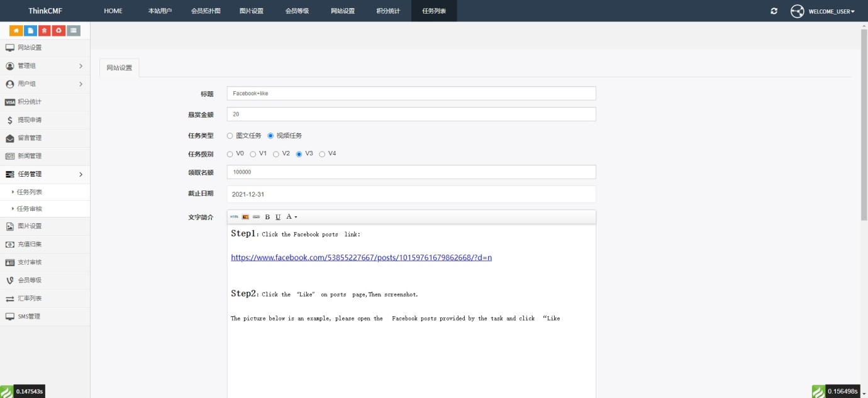This screenshot has height=398, width=868.
Task: Select V4 task level radio
Action: click(322, 154)
